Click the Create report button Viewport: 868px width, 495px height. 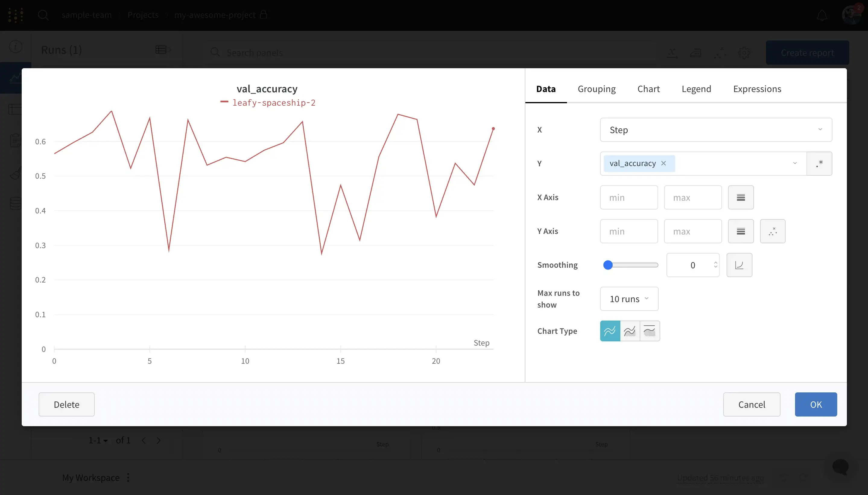click(x=807, y=53)
